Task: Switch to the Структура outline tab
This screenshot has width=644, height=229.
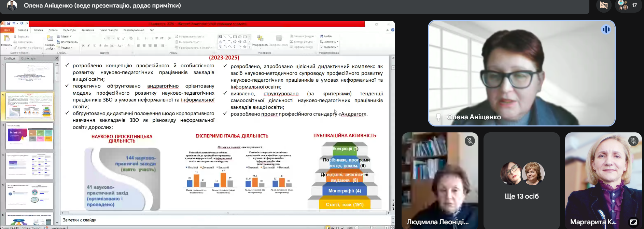Action: pos(28,58)
